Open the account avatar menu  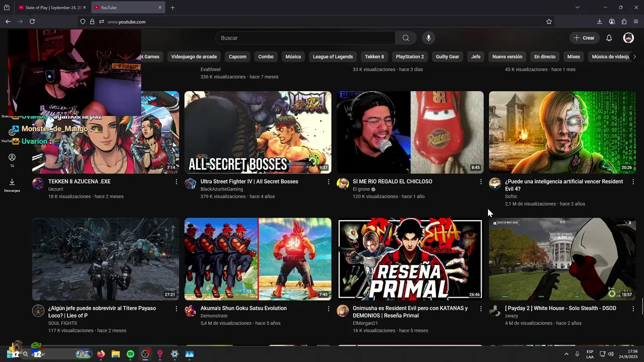pyautogui.click(x=628, y=38)
